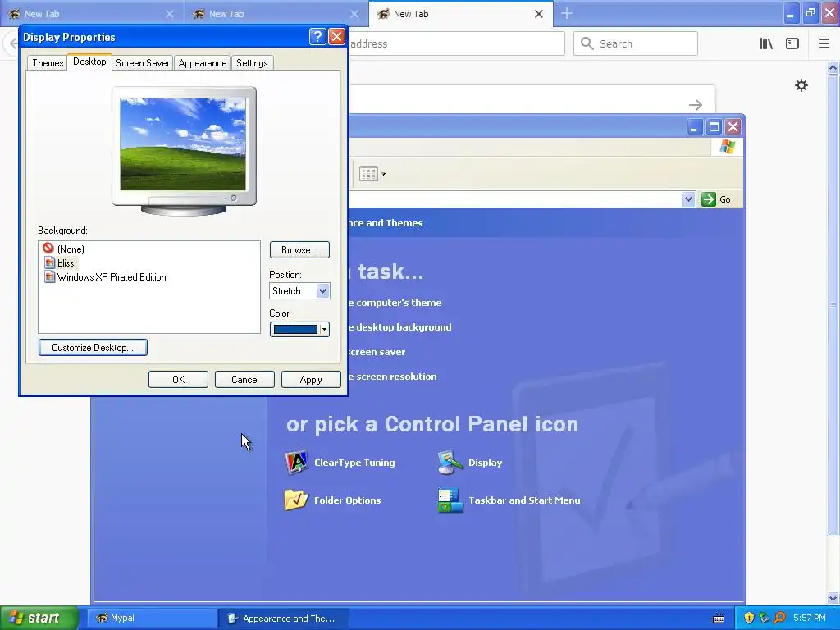Switch to Mypal taskbar button

tap(152, 618)
